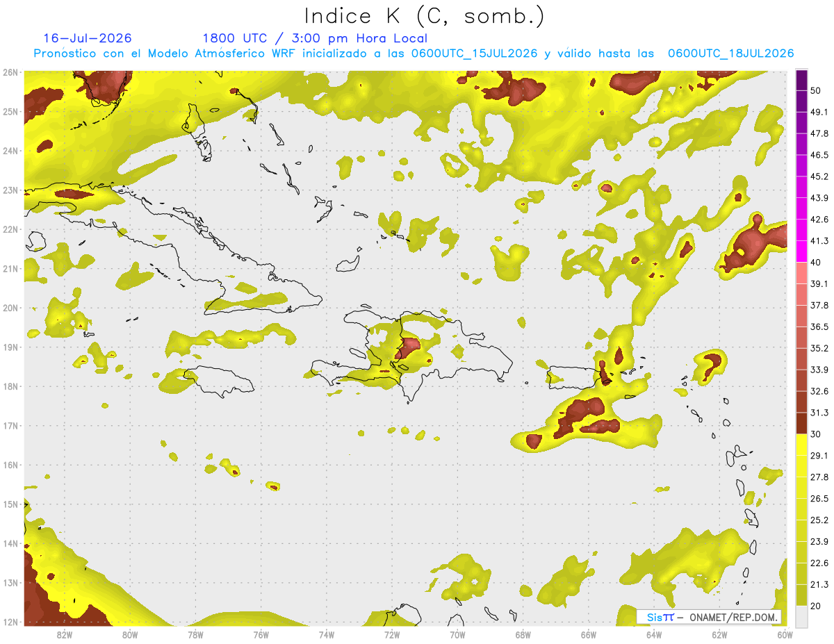This screenshot has height=644, width=834.
Task: Click the longitude label '78W'
Action: 195,634
